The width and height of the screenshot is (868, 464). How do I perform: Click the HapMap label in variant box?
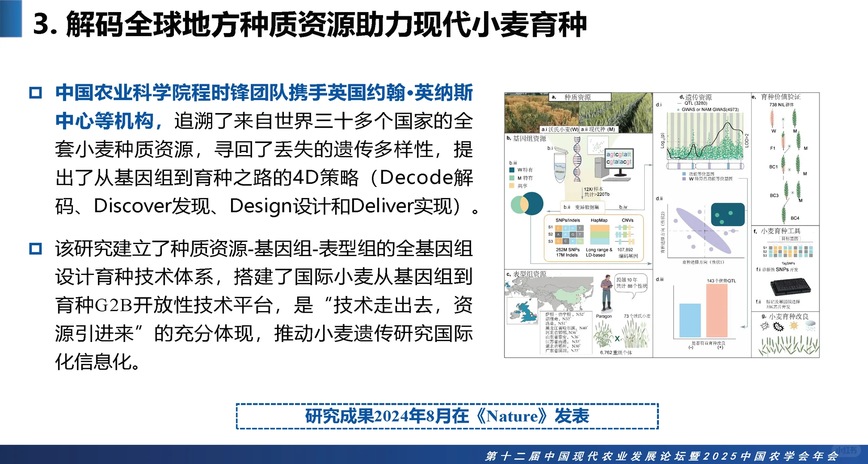599,220
